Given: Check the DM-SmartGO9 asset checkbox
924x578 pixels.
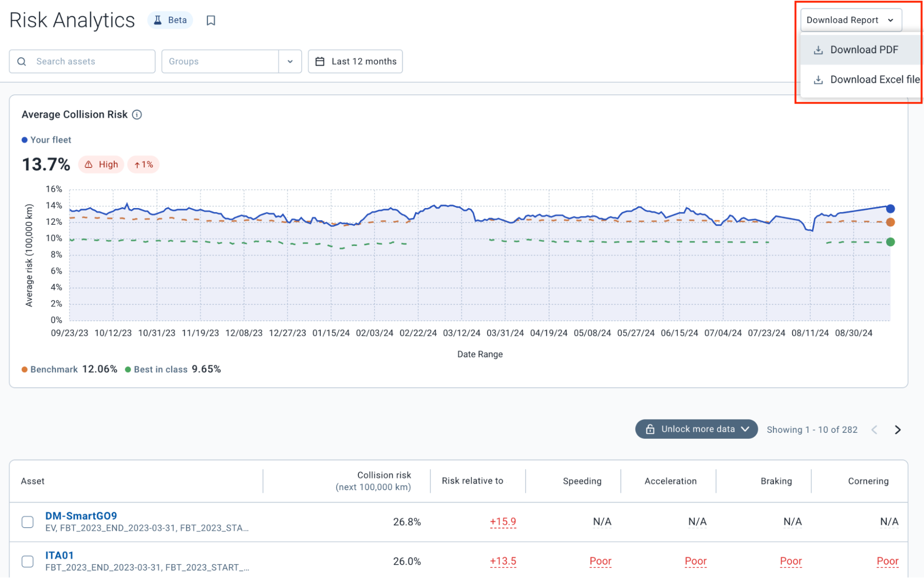Looking at the screenshot, I should click(28, 522).
